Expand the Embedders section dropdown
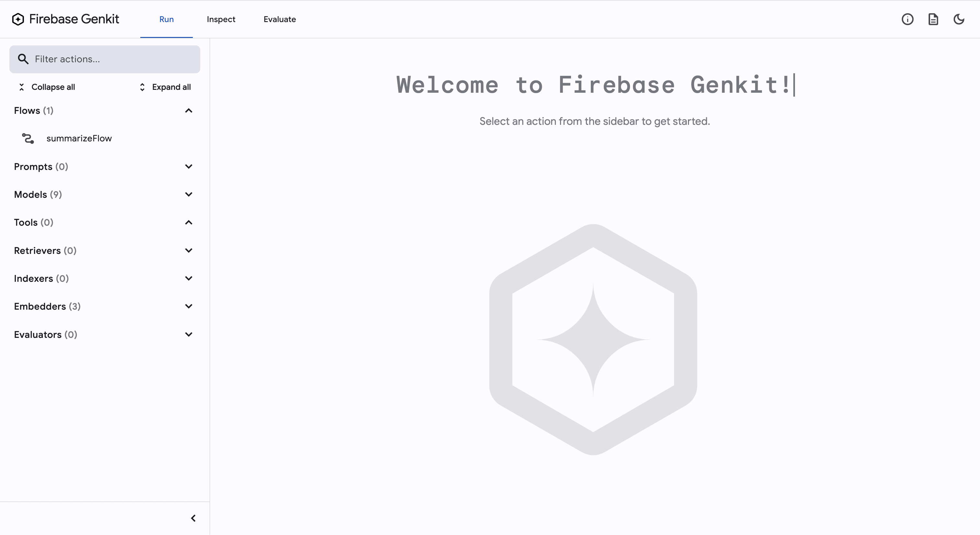This screenshot has height=535, width=980. pos(189,306)
